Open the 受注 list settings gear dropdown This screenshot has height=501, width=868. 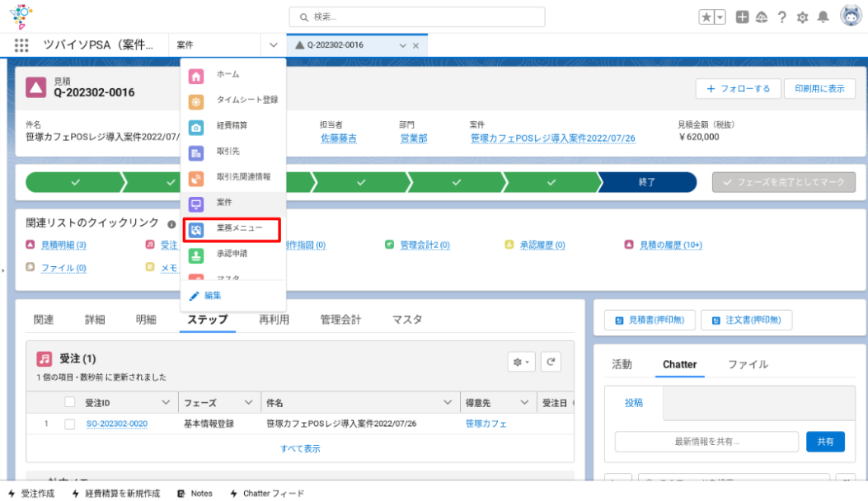(523, 362)
